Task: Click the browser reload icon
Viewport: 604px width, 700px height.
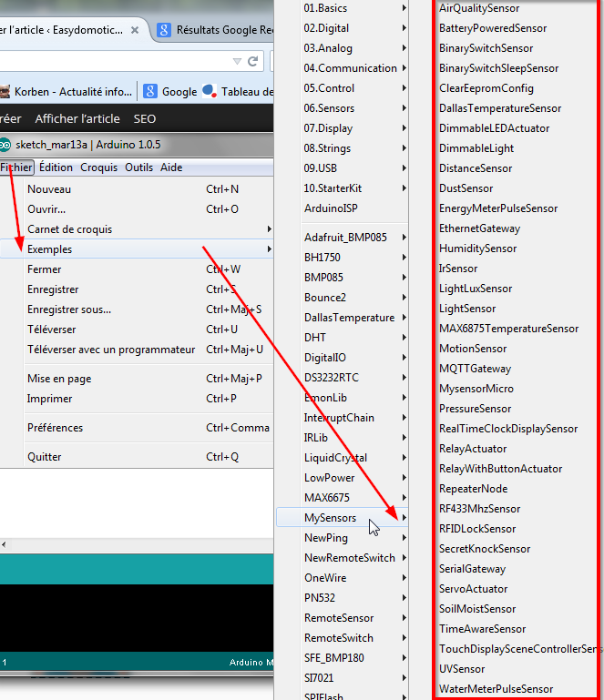Action: click(x=253, y=61)
